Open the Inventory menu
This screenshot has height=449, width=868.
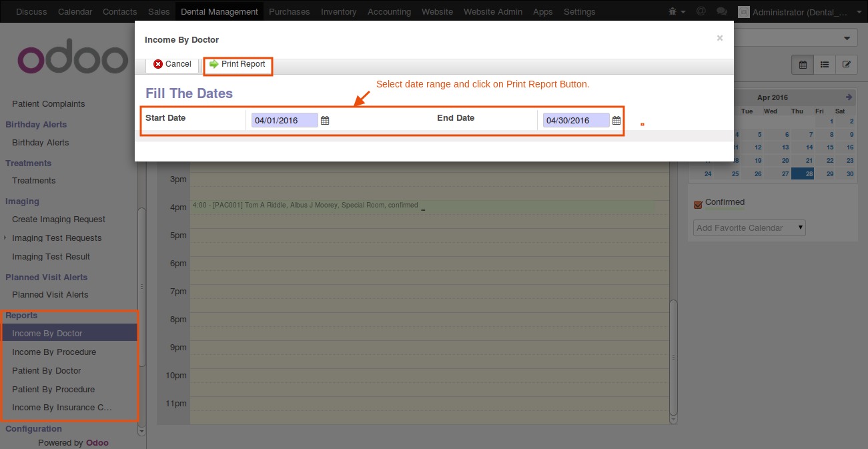[x=338, y=12]
